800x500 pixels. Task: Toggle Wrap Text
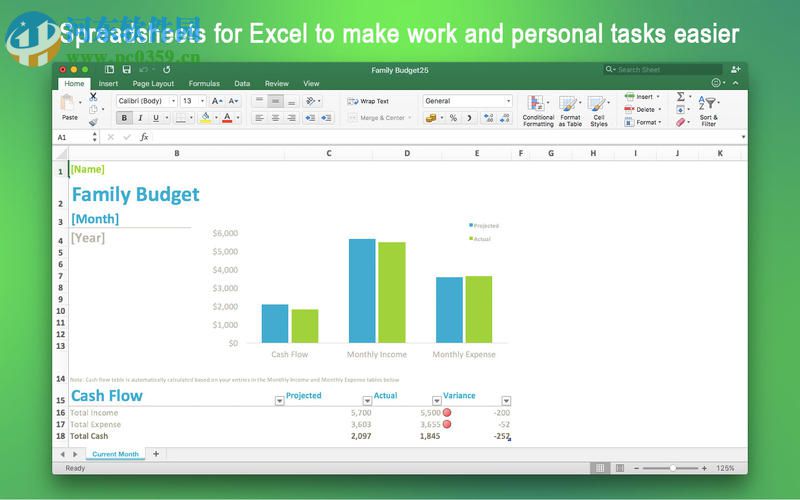[368, 101]
